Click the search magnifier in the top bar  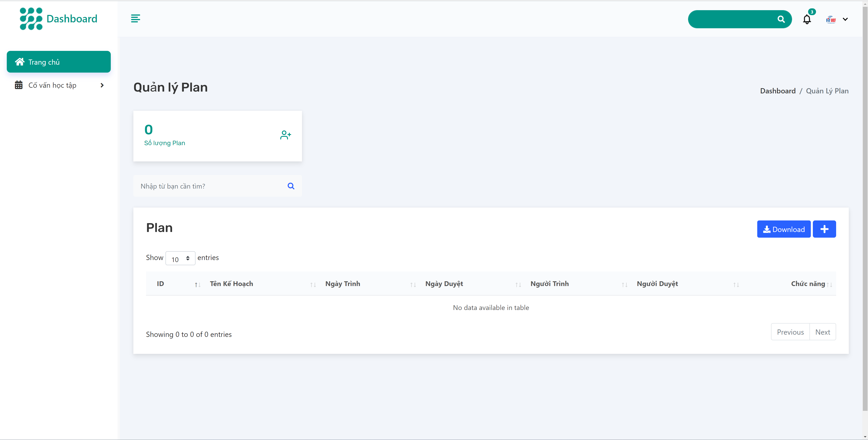coord(781,19)
